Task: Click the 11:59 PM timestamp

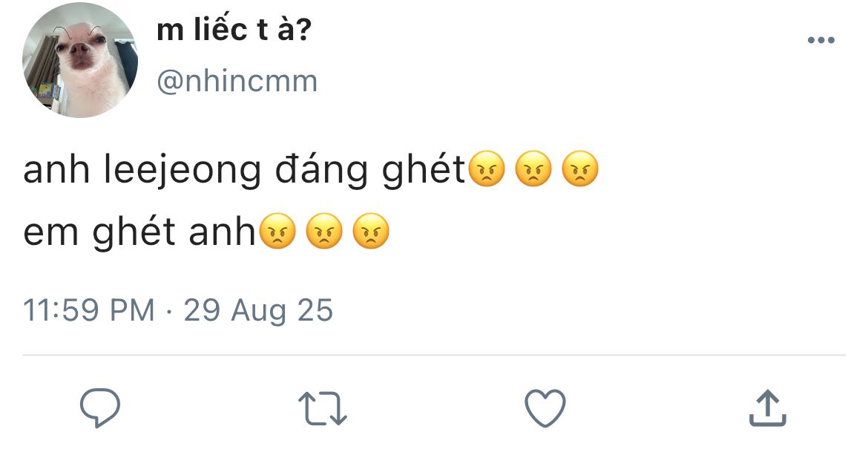Action: [x=89, y=310]
